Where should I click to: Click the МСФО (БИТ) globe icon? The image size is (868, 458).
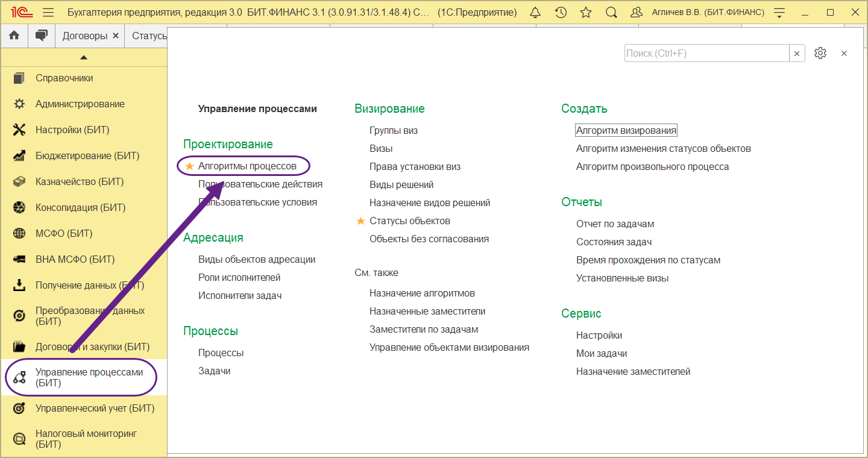[x=19, y=234]
